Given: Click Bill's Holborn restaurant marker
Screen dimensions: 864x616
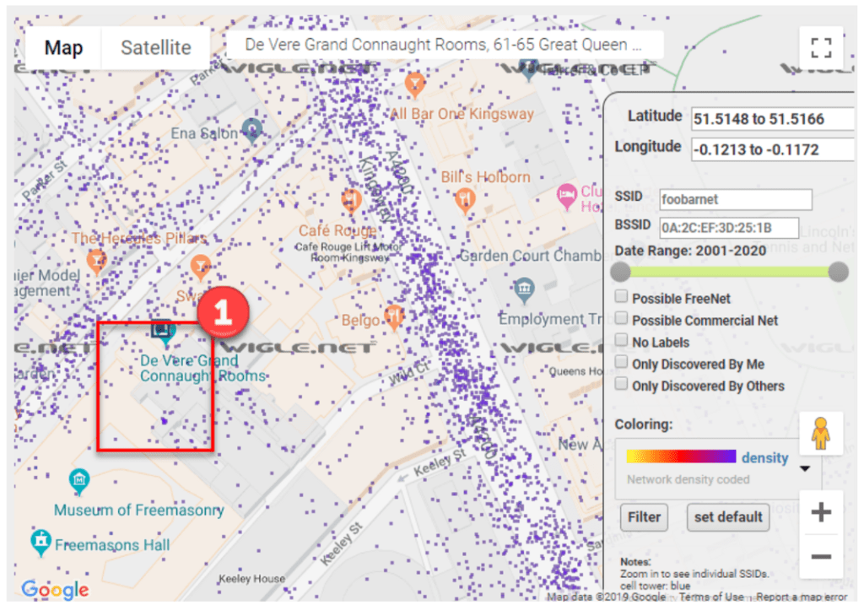Looking at the screenshot, I should click(x=465, y=201).
